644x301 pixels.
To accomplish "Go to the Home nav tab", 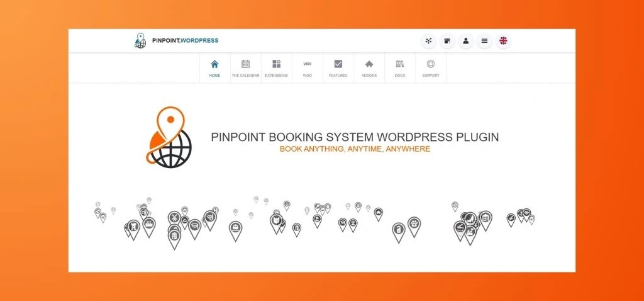I will tap(215, 68).
